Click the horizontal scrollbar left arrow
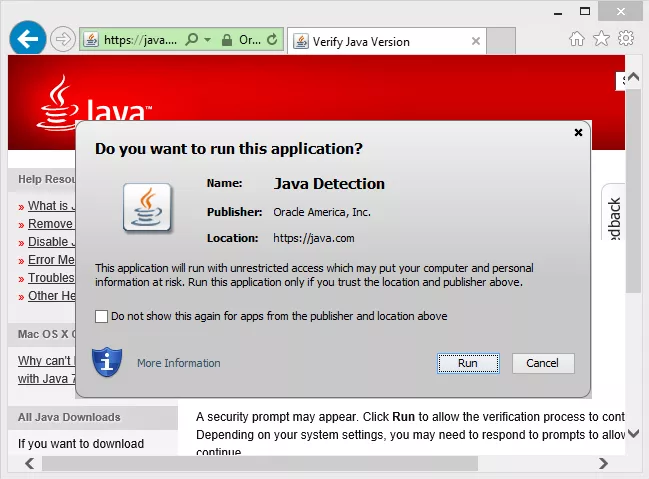Screen dimensions: 649x479 click(30, 463)
